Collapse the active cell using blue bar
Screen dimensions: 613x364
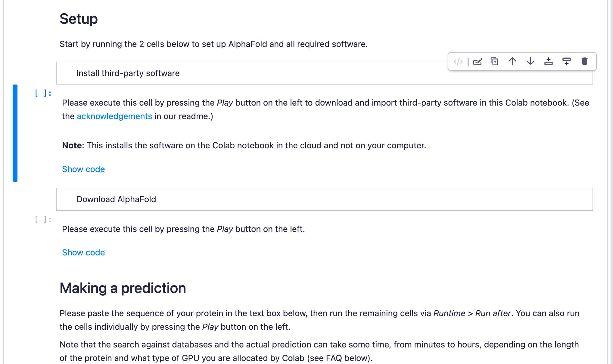coord(15,133)
